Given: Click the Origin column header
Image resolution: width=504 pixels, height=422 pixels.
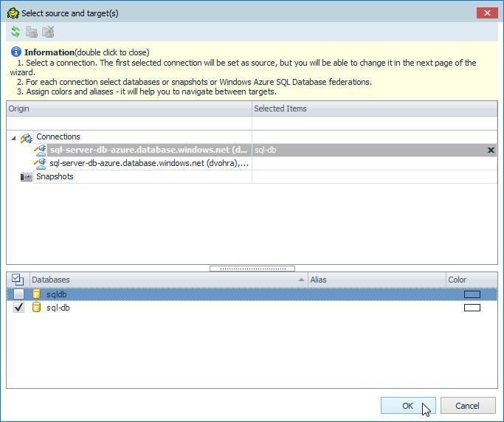Looking at the screenshot, I should tap(129, 108).
